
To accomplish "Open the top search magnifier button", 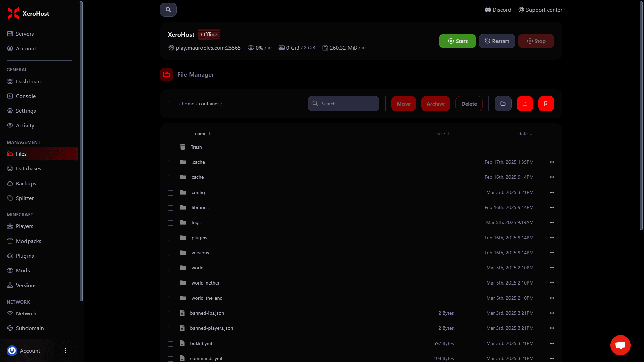I will tap(168, 10).
